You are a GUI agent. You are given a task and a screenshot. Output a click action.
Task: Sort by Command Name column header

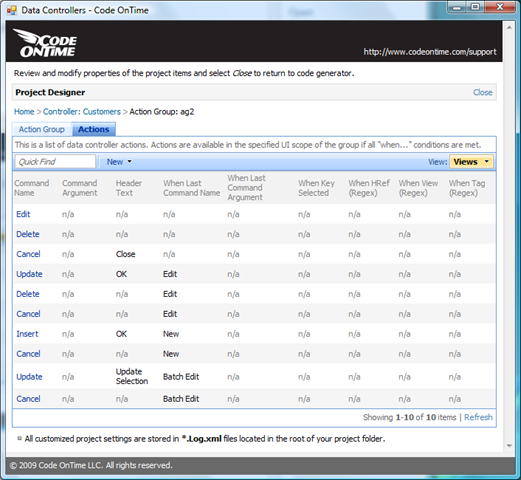coord(32,188)
